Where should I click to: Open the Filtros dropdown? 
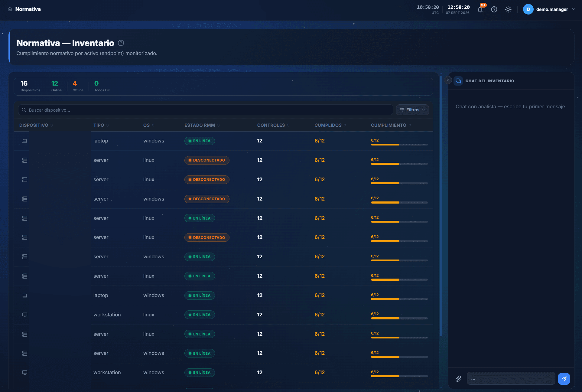click(x=412, y=110)
